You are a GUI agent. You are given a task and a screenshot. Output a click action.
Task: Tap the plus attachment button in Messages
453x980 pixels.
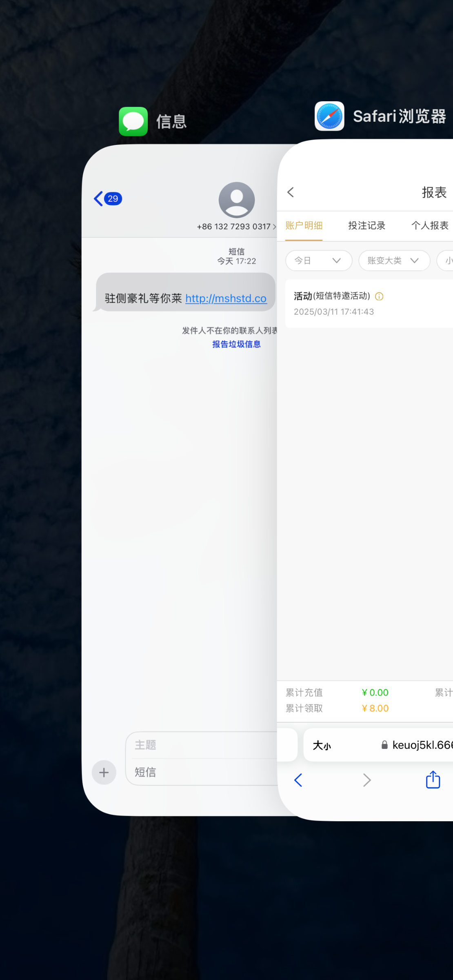(x=104, y=772)
